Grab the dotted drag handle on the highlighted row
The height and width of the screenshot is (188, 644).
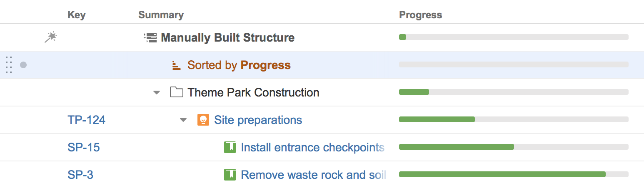[9, 65]
